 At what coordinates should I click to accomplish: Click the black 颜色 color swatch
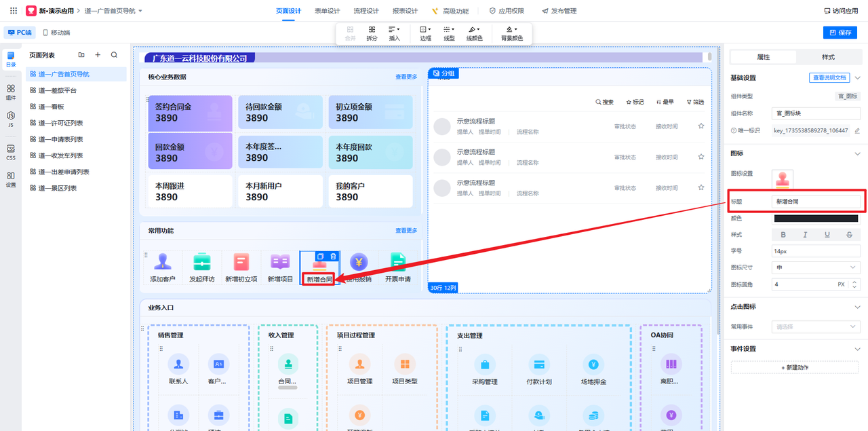pos(816,219)
